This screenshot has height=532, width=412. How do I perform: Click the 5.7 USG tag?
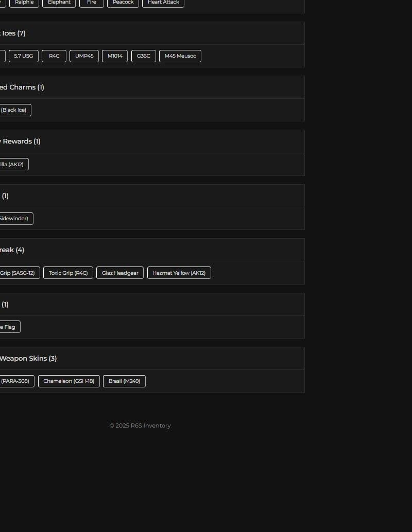click(x=24, y=56)
